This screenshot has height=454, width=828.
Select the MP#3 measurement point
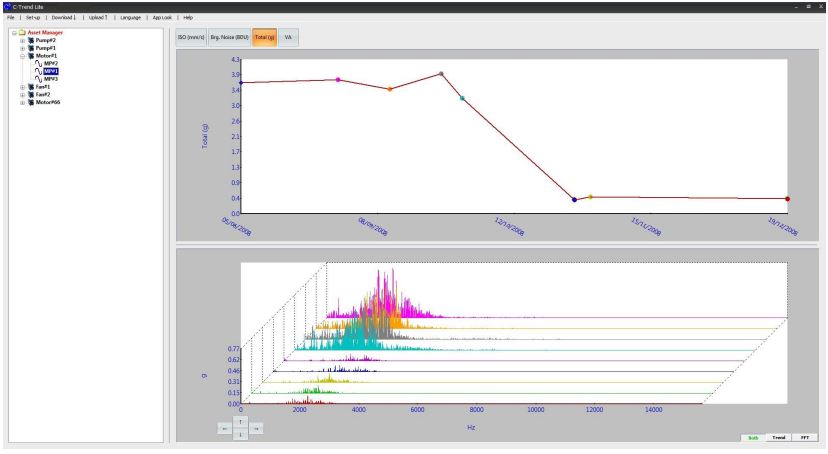pos(51,79)
